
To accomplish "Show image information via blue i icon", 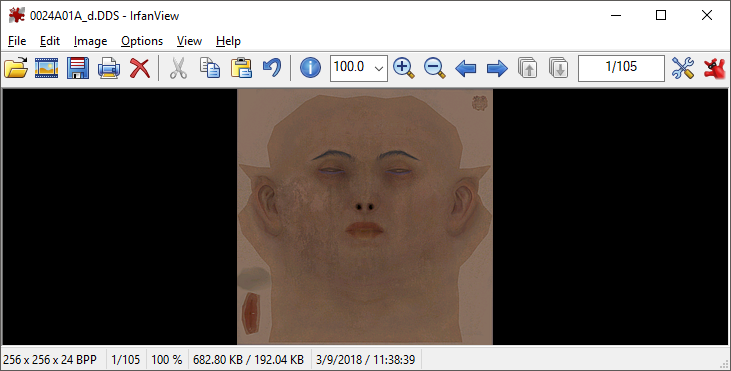I will pyautogui.click(x=310, y=68).
